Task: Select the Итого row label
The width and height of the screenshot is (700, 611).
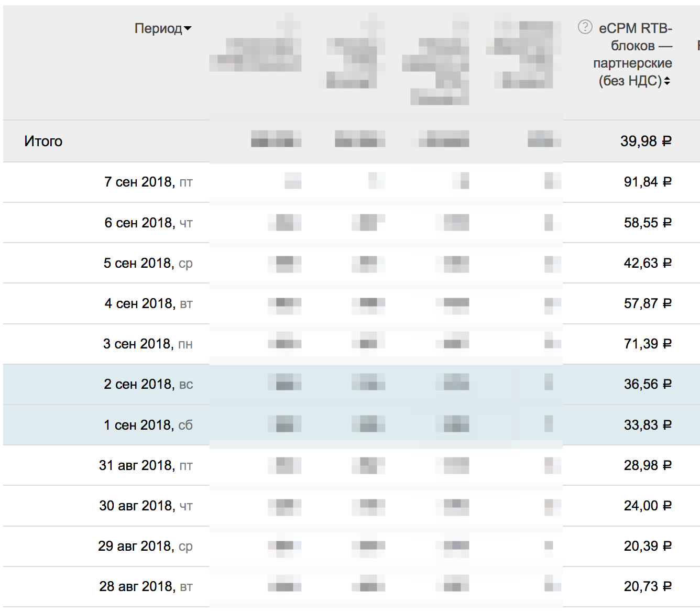Action: click(43, 141)
